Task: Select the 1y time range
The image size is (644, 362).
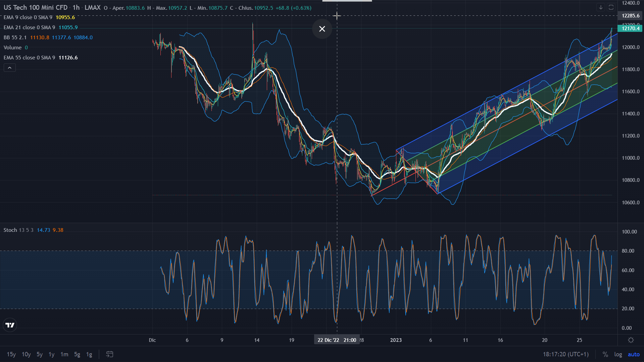Action: pos(51,354)
